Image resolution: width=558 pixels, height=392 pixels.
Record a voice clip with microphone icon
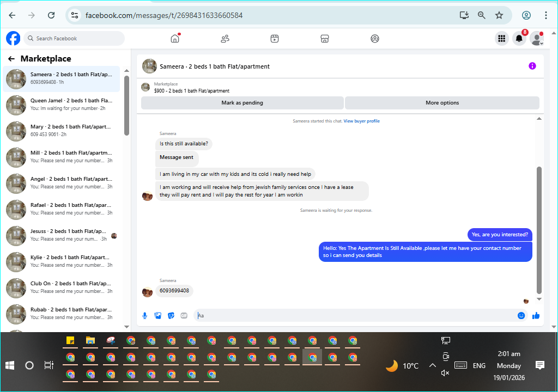tap(145, 316)
